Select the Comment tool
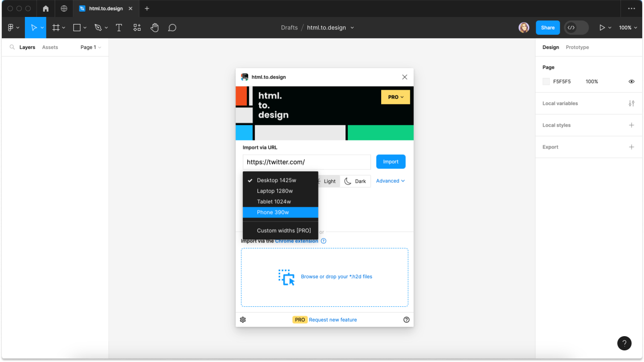Screen dimensions: 644x362 click(x=172, y=28)
